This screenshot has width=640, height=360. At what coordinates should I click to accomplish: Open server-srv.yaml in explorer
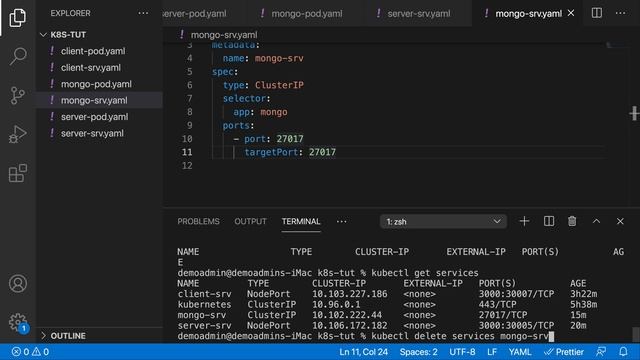(100, 133)
